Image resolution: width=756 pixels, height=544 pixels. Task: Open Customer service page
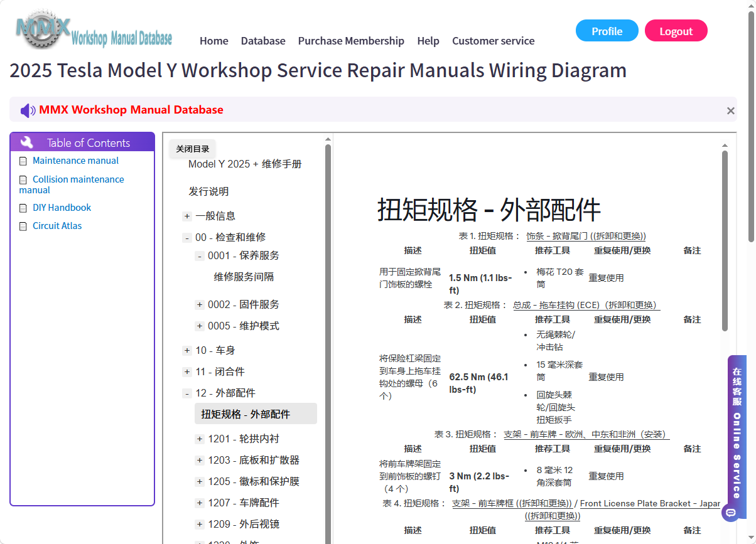[x=494, y=41]
